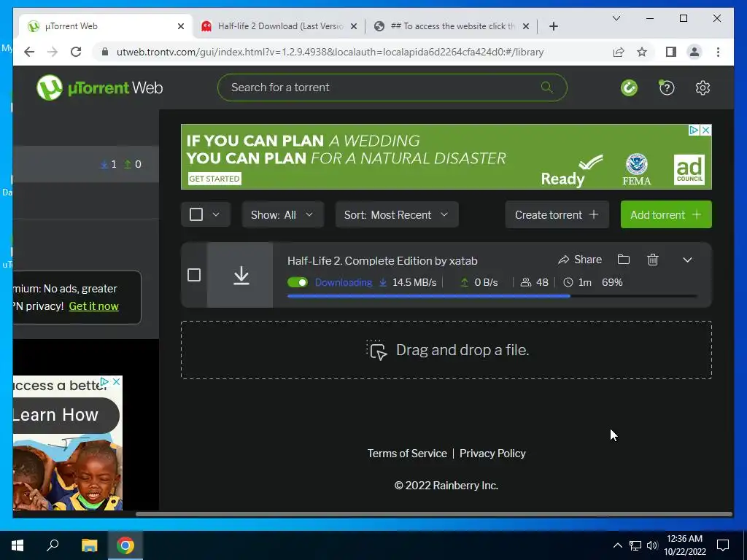Click the 14.5 MB/s download speed

pos(414,282)
